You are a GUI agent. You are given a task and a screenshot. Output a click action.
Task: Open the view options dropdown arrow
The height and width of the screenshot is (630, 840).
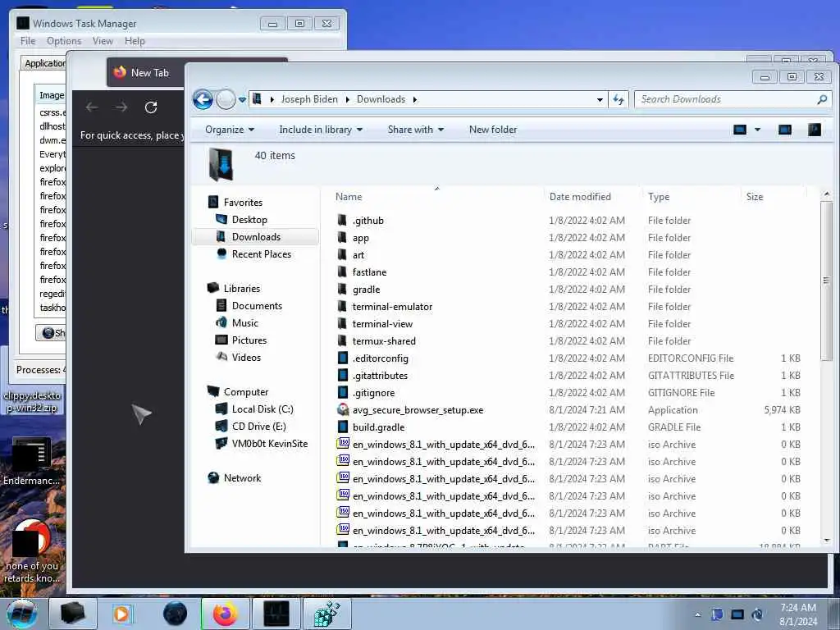point(757,130)
